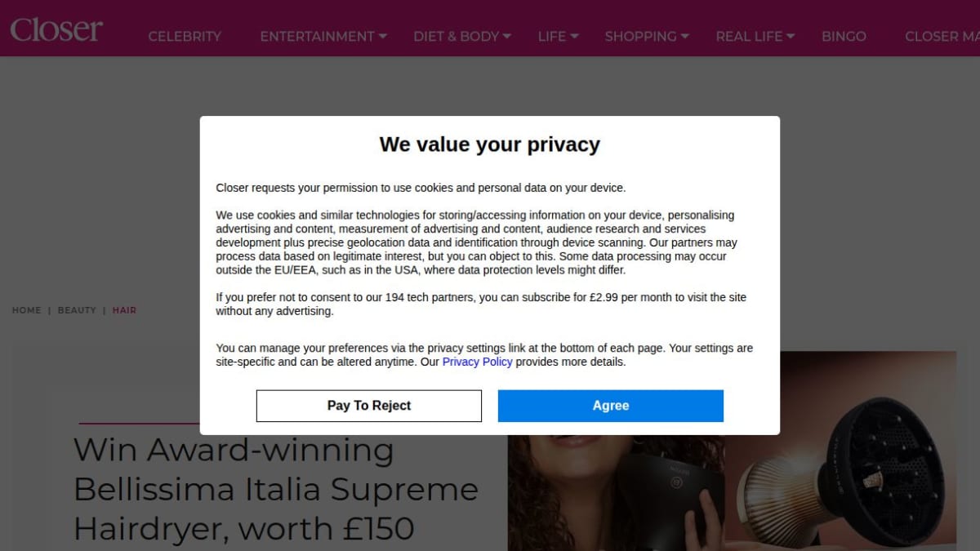Viewport: 980px width, 551px height.
Task: Click the woman holding hairdryer photo
Action: (x=617, y=490)
